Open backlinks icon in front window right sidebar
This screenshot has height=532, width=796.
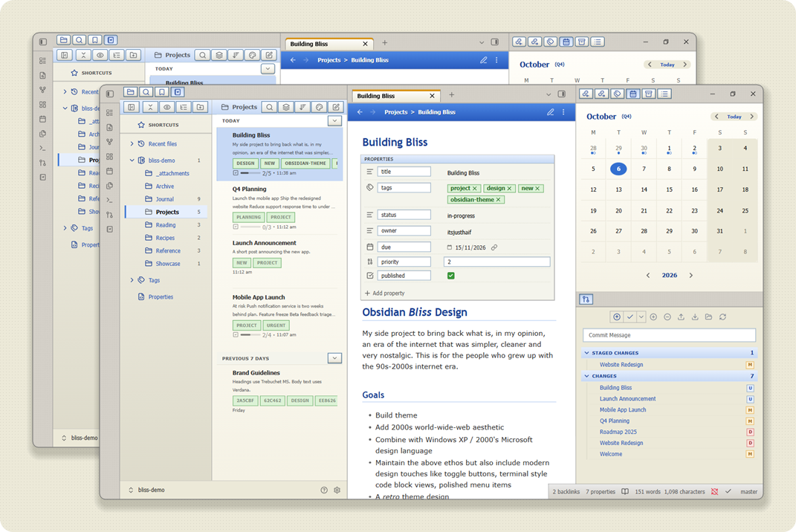coord(586,94)
